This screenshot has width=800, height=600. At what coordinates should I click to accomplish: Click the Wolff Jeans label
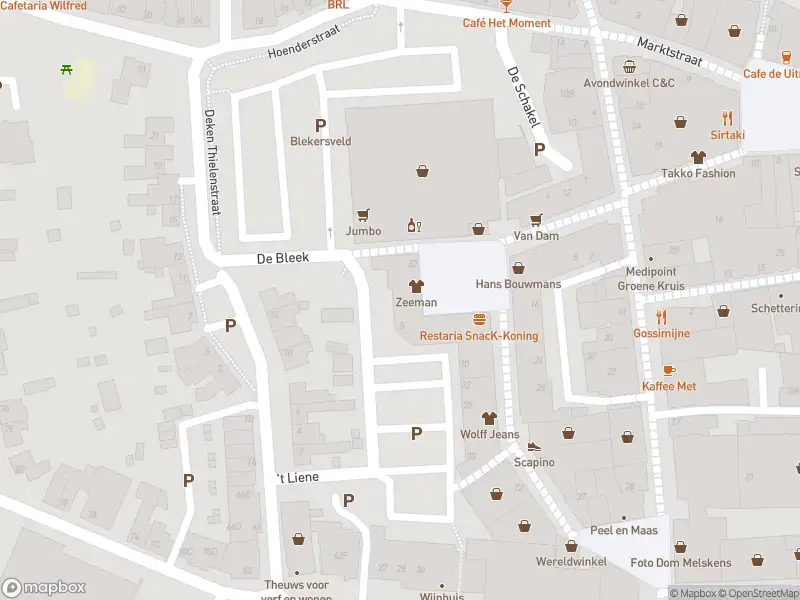(x=490, y=435)
